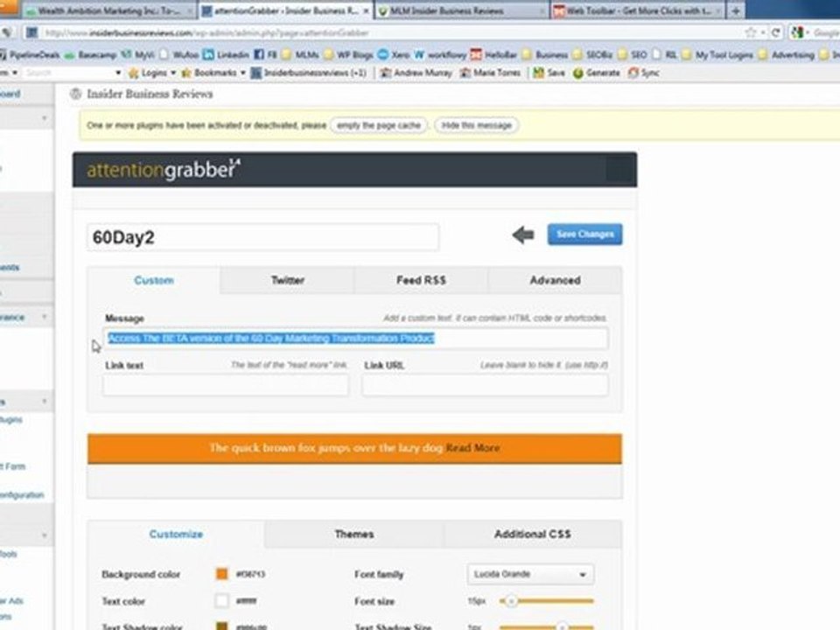Click the back arrow next to Save Changes
Screen dimensions: 840x630
(x=523, y=234)
